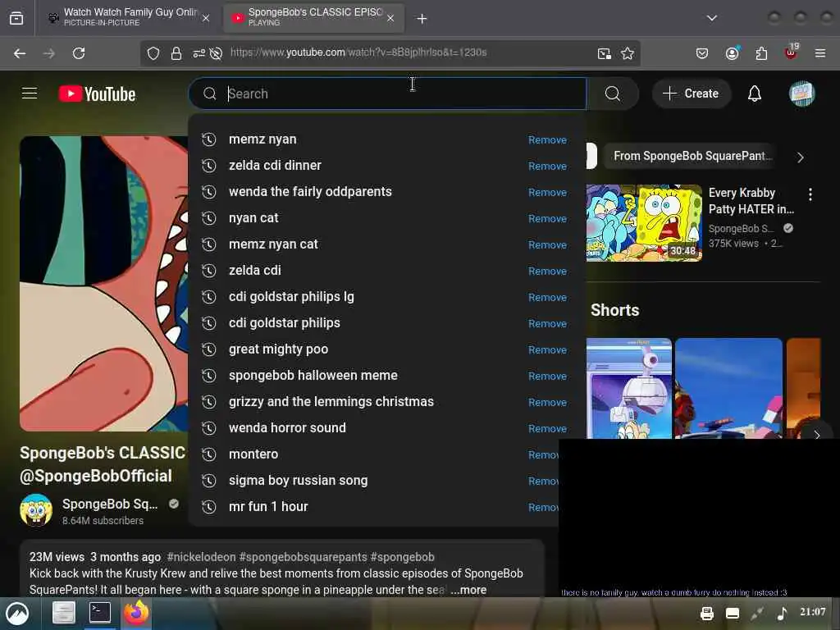The height and width of the screenshot is (630, 840).
Task: Open the taskbar start menu launcher
Action: tap(16, 614)
